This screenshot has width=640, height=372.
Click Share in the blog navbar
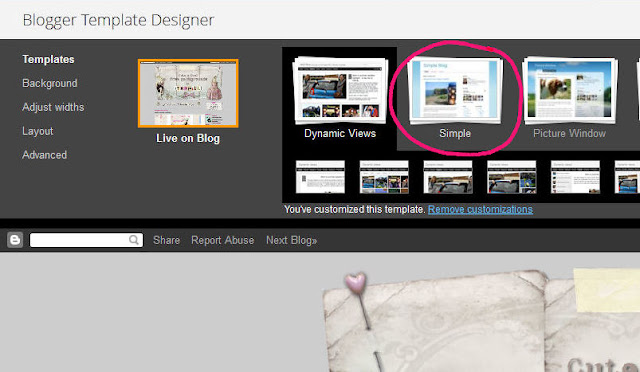(x=167, y=240)
